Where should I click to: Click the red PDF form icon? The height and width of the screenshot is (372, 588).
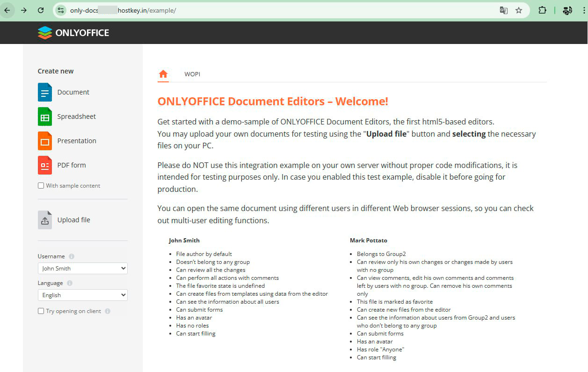point(45,165)
